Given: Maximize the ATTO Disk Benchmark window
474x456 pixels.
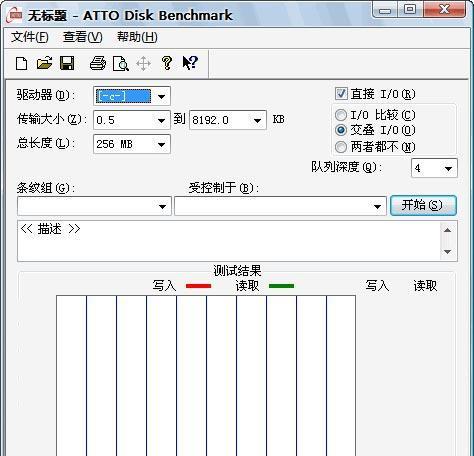Looking at the screenshot, I should click(410, 9).
